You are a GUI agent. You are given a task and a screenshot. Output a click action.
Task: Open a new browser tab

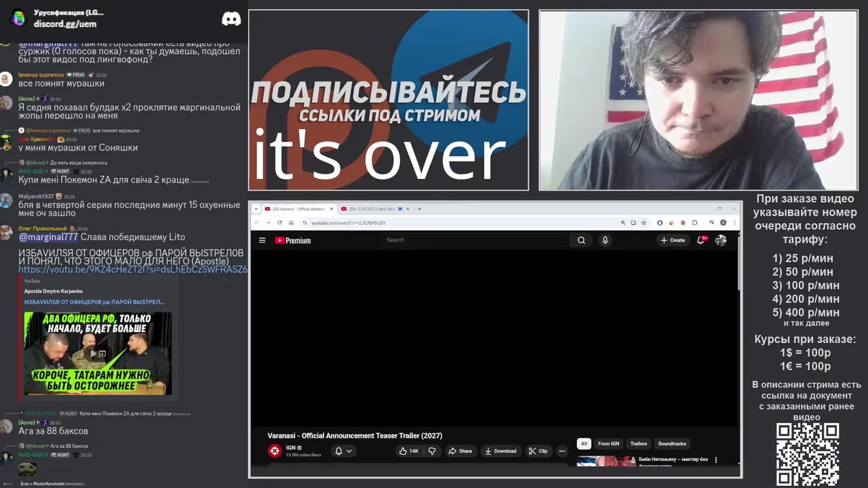420,209
